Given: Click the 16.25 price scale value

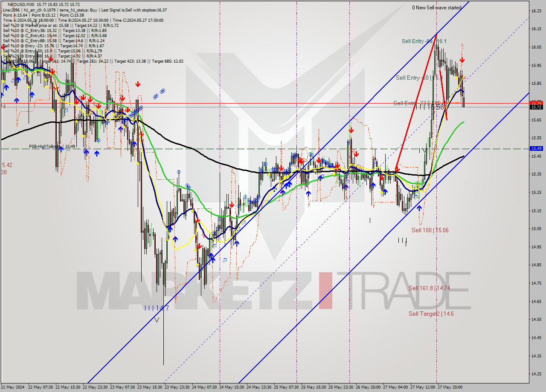Looking at the screenshot, I should 536,11.
